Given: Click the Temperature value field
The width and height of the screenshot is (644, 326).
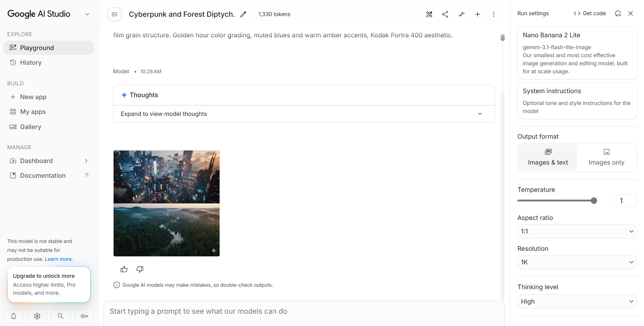Looking at the screenshot, I should click(x=626, y=201).
